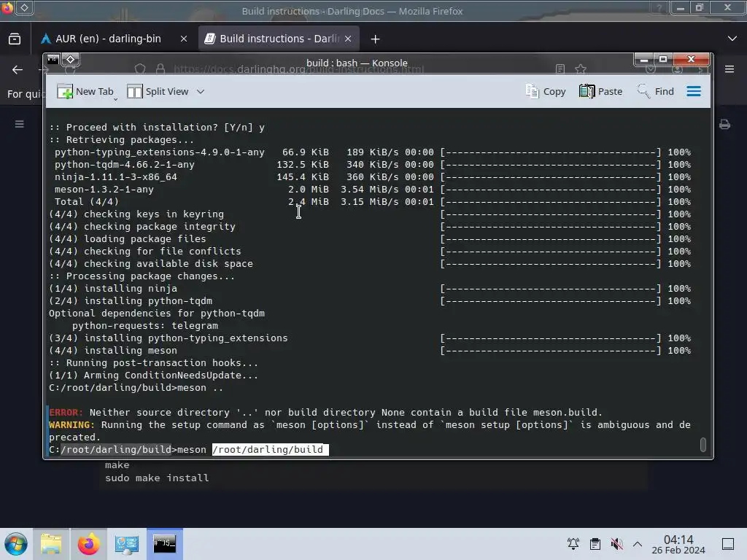Click the highlighted /root/darling/build text
747x560 pixels.
[x=270, y=449]
